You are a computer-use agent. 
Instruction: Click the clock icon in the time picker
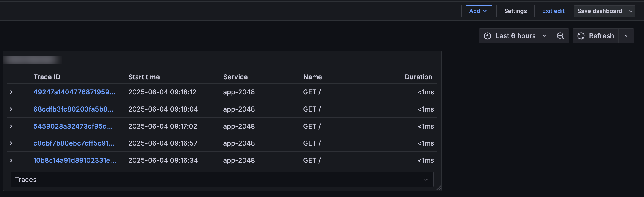487,36
